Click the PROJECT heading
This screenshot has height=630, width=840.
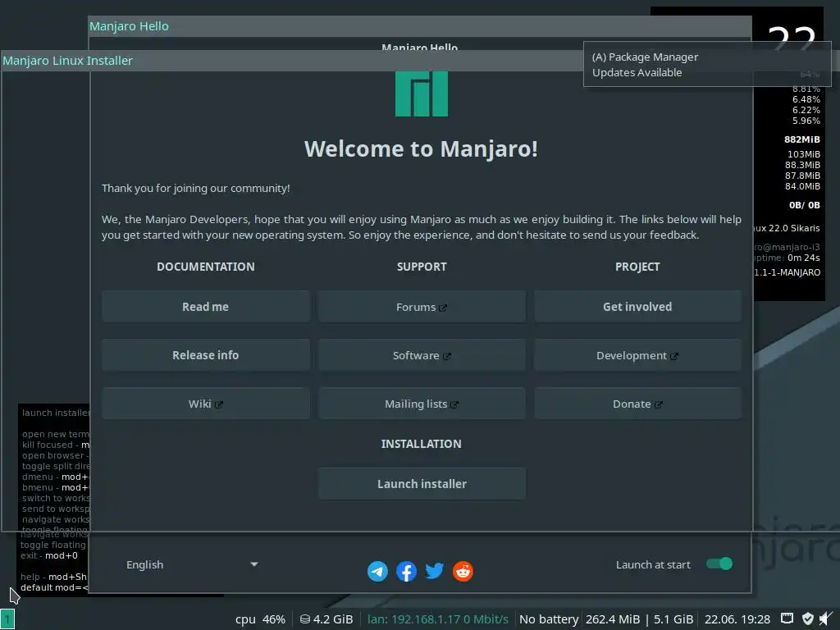click(x=637, y=267)
